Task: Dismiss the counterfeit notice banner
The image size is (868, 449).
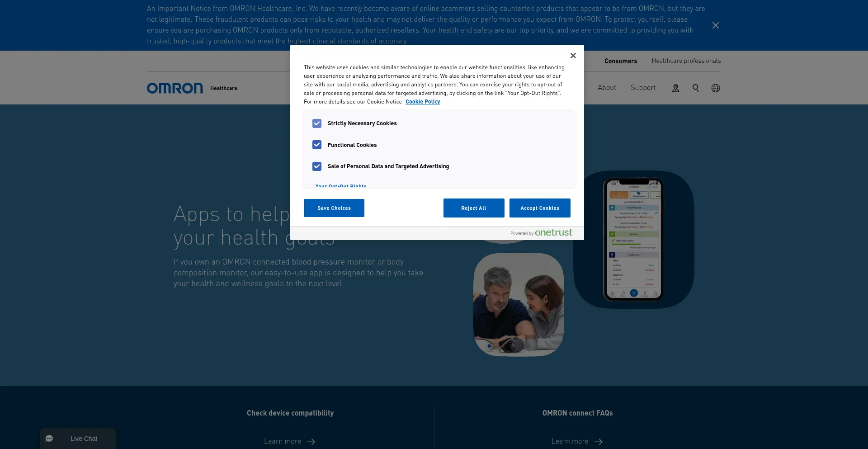Action: (x=715, y=25)
